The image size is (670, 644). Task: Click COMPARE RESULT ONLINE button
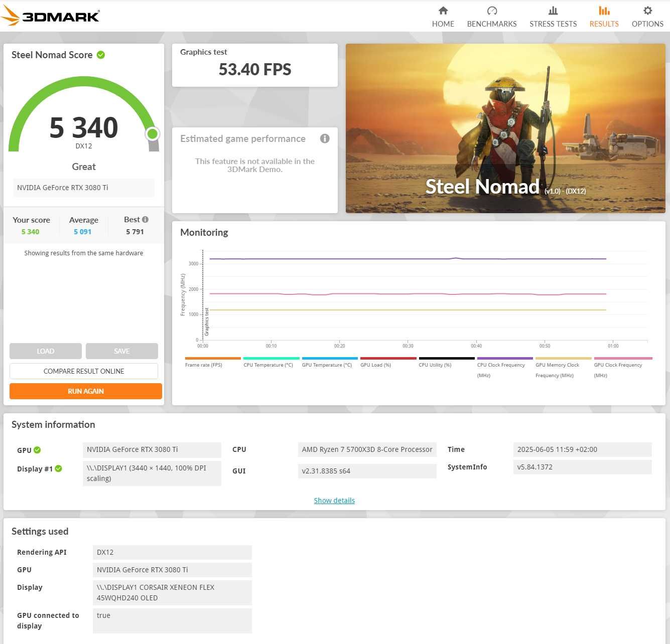point(84,371)
